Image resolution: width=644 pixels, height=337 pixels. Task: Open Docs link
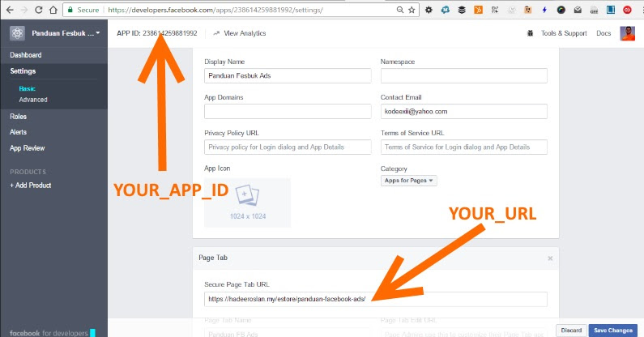pos(603,33)
